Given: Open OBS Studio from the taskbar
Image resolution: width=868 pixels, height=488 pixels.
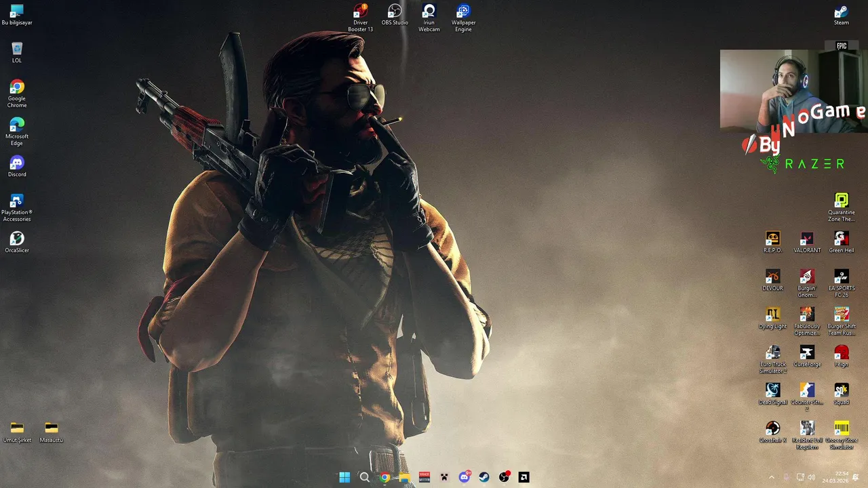Looking at the screenshot, I should click(x=504, y=477).
